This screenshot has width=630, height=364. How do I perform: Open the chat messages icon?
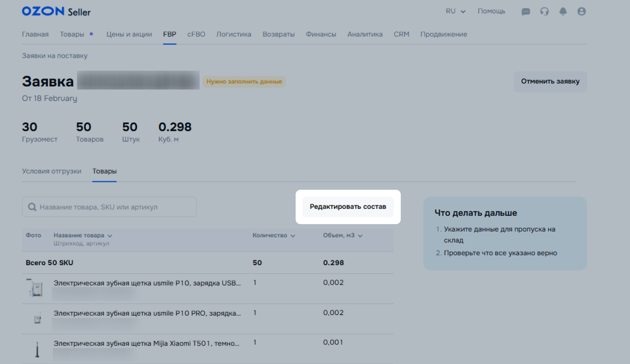526,12
